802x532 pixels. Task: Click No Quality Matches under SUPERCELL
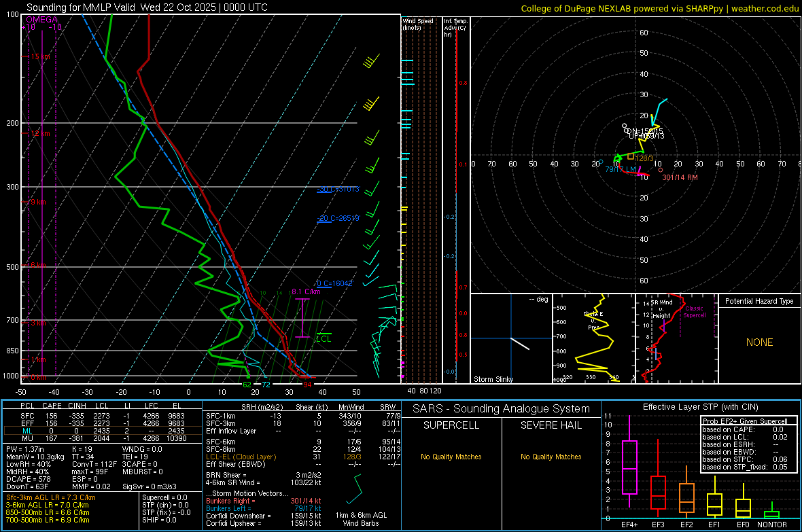[451, 457]
